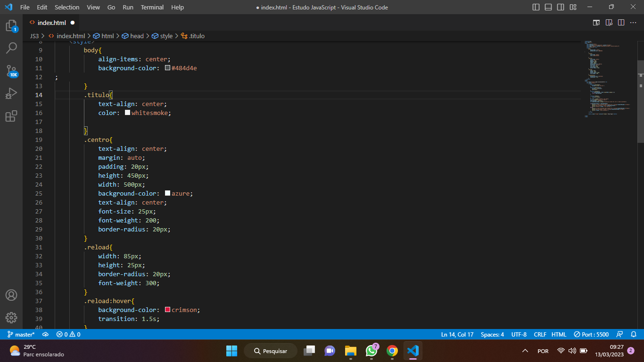Viewport: 644px width, 362px height.
Task: Toggle the bottom Panel
Action: click(548, 7)
